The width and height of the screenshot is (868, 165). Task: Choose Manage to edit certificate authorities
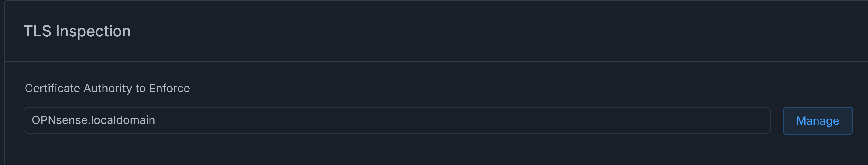pyautogui.click(x=818, y=121)
